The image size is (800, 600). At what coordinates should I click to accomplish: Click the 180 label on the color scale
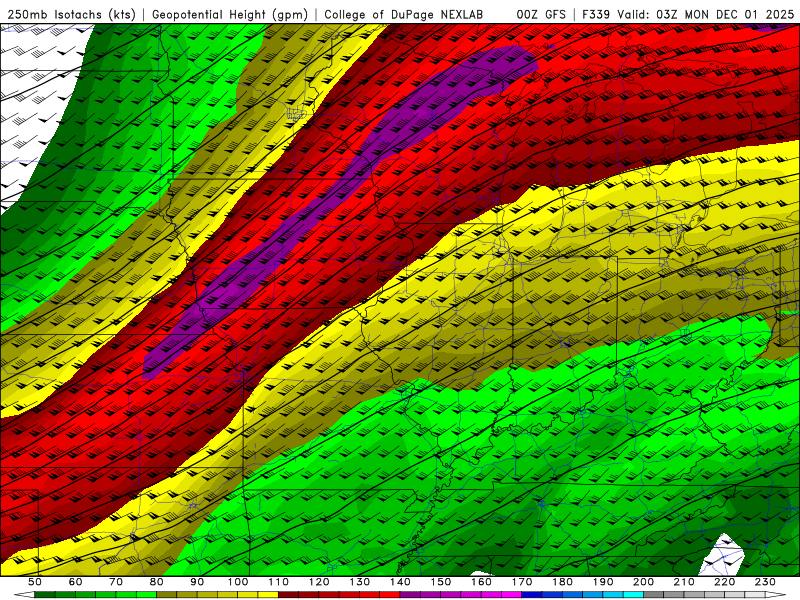pos(562,582)
